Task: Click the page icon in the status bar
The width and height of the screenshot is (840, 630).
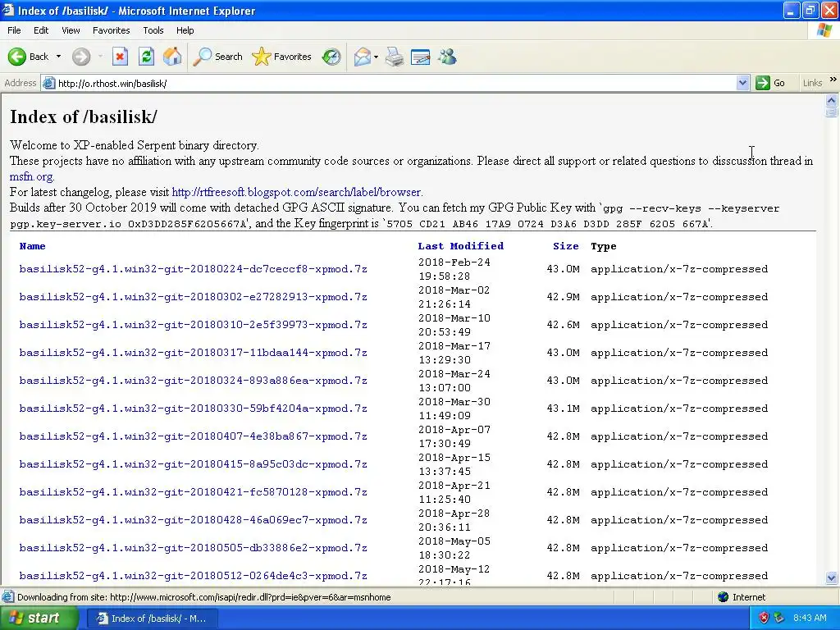Action: (8, 597)
